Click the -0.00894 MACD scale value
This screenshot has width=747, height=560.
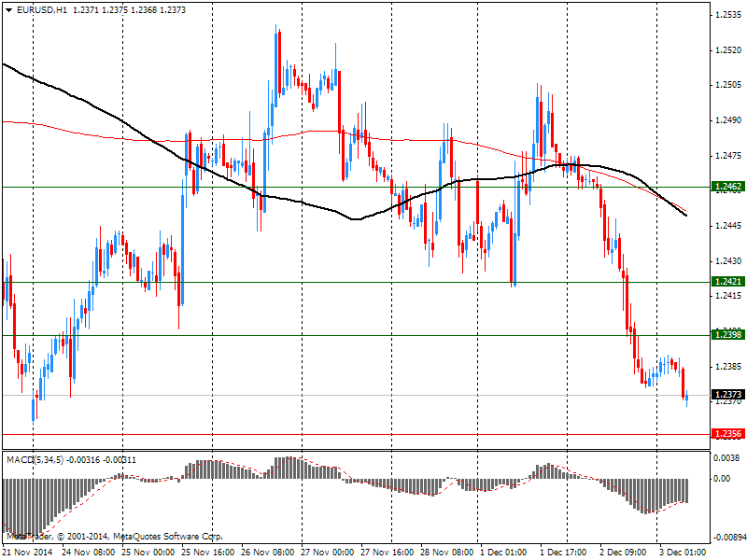click(x=729, y=538)
